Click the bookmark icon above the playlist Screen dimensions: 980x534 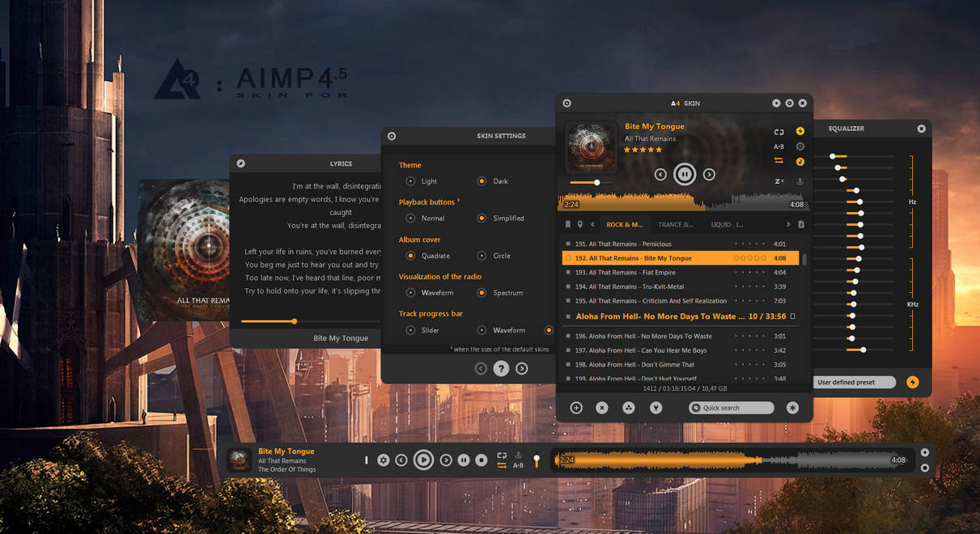coord(568,224)
